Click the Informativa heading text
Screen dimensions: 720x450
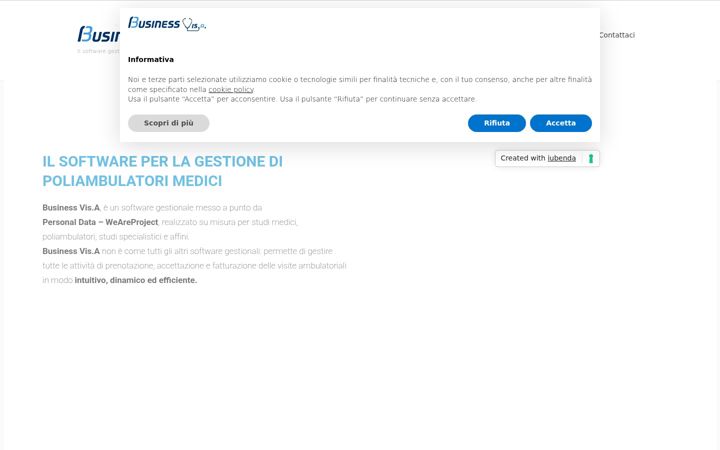pos(151,60)
